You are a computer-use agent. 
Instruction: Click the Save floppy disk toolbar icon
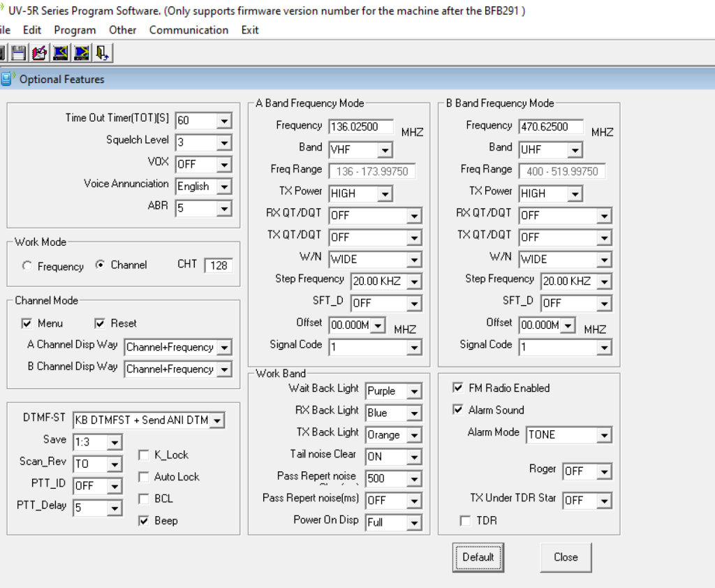tap(18, 53)
